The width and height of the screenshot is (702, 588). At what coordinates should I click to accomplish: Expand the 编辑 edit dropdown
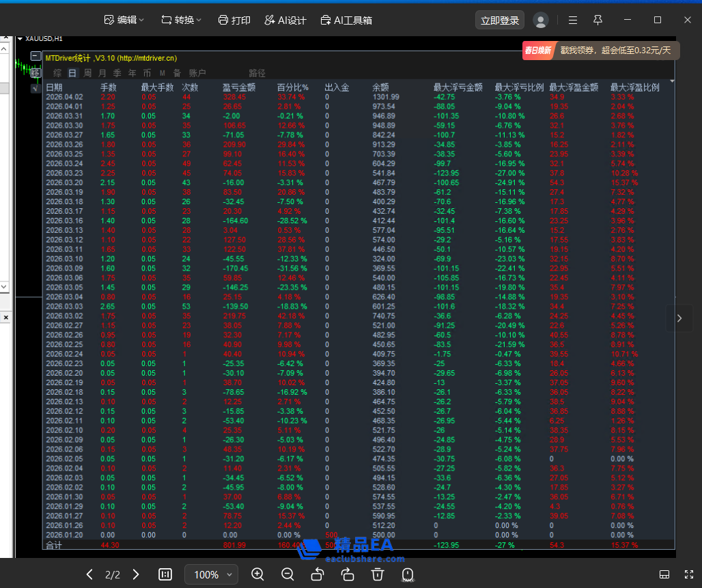[x=124, y=20]
